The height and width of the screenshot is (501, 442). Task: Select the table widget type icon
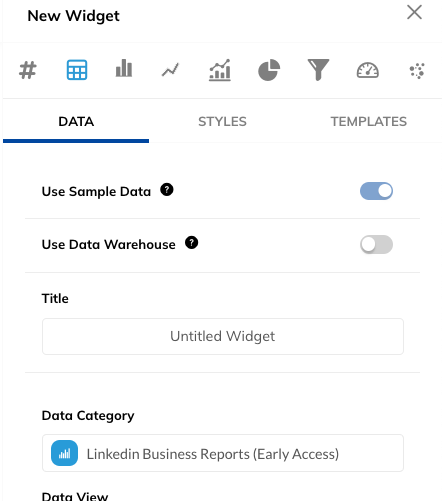click(x=77, y=70)
